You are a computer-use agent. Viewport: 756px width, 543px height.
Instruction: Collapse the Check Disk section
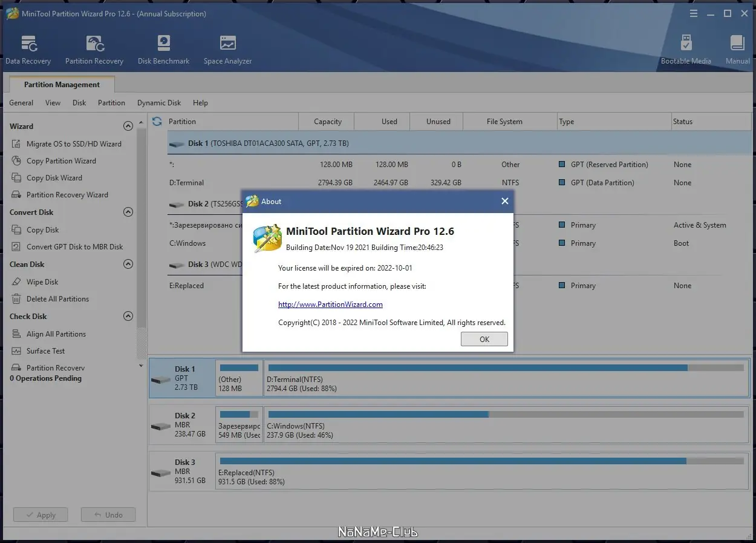pyautogui.click(x=128, y=317)
